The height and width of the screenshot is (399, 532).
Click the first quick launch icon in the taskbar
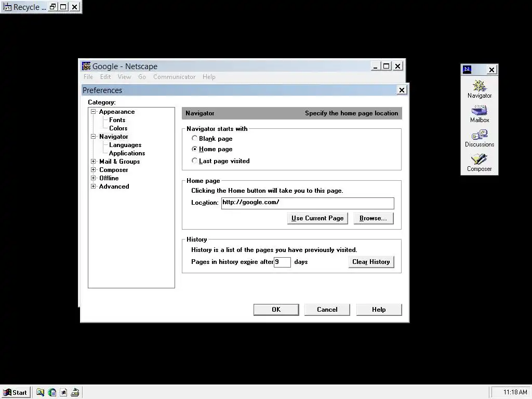tap(40, 392)
